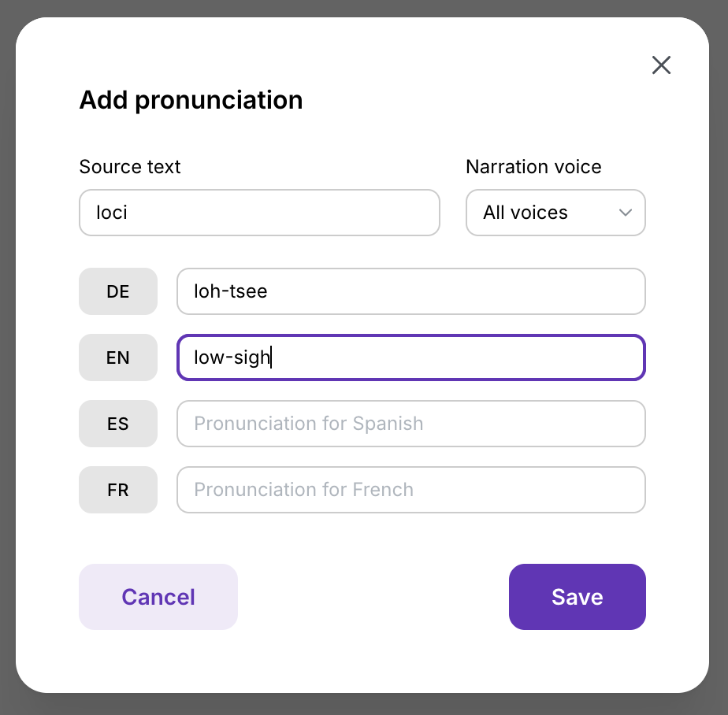The height and width of the screenshot is (715, 728).
Task: Click the Source text input field
Action: pos(259,213)
